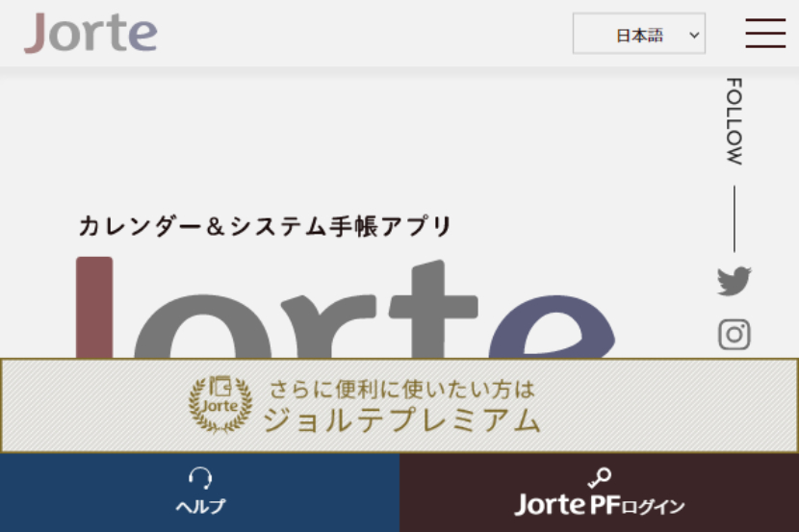Open the 日本語 language dropdown
The image size is (799, 532).
[638, 35]
